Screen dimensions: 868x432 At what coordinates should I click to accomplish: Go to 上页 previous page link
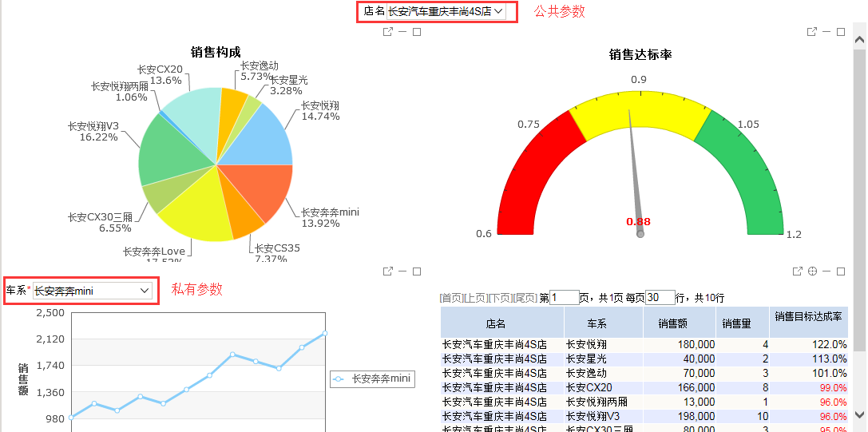[x=475, y=298]
